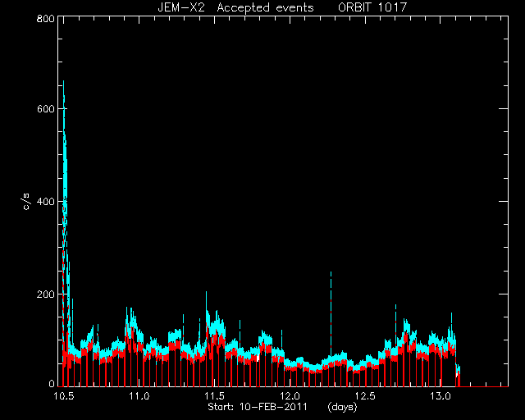Image resolution: width=525 pixels, height=420 pixels.
Task: Click the 11.5 x-axis tick label
Action: (214, 396)
